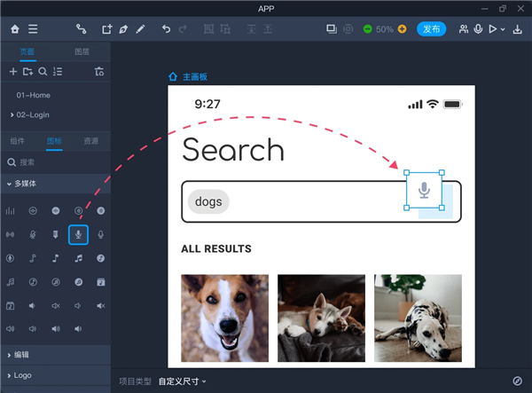Click the magnifier icon in pages toolbar
Image resolution: width=532 pixels, height=393 pixels.
pos(43,72)
